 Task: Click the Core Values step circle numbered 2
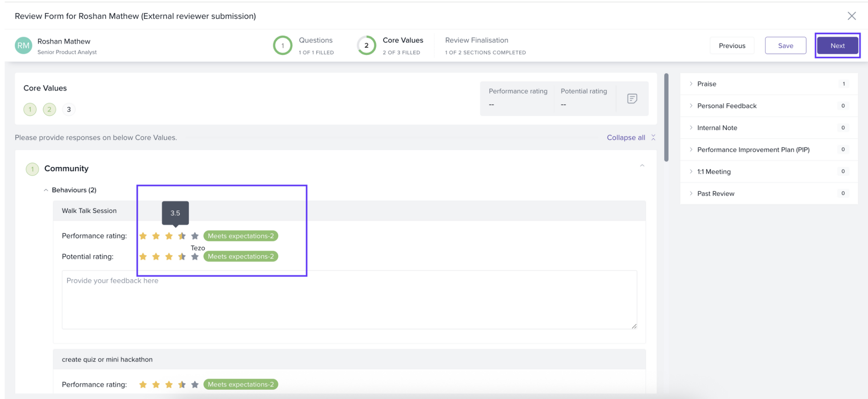pyautogui.click(x=366, y=45)
